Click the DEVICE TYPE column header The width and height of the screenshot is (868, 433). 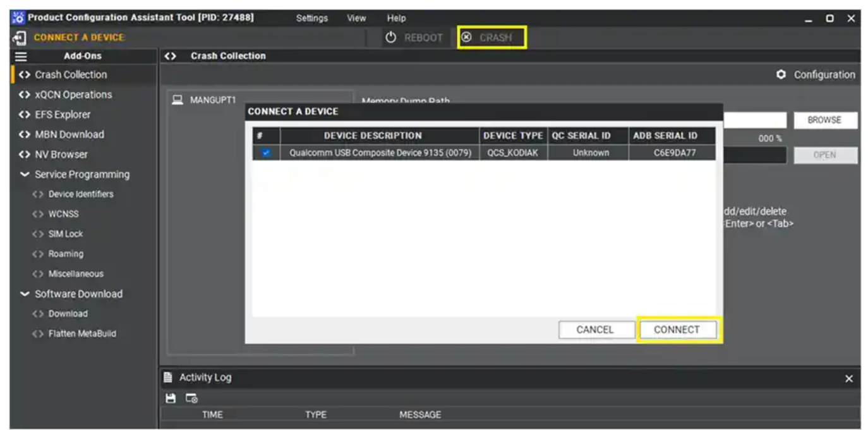pos(513,135)
